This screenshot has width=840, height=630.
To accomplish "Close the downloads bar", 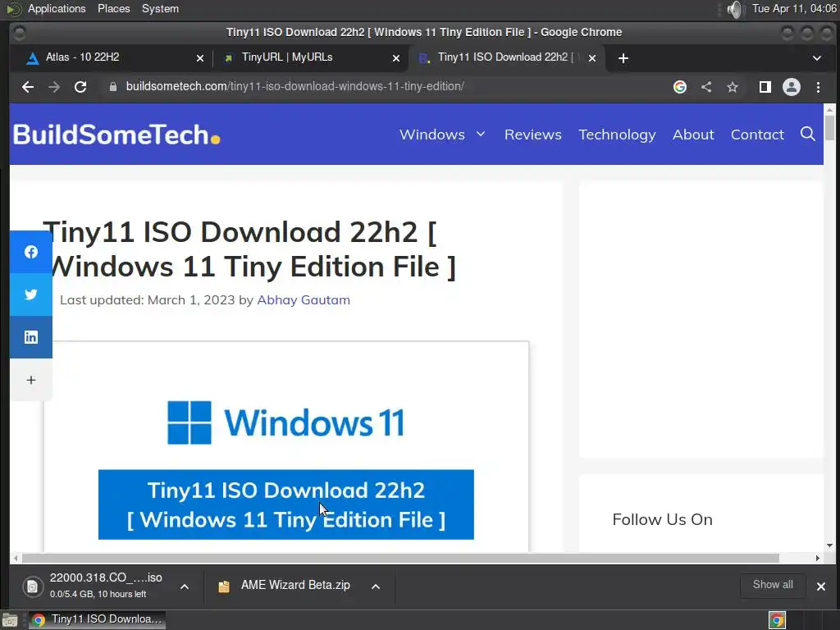I will pyautogui.click(x=820, y=586).
